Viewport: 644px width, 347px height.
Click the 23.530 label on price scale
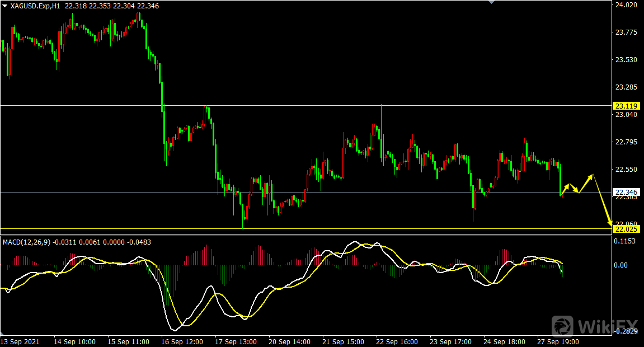(x=626, y=60)
